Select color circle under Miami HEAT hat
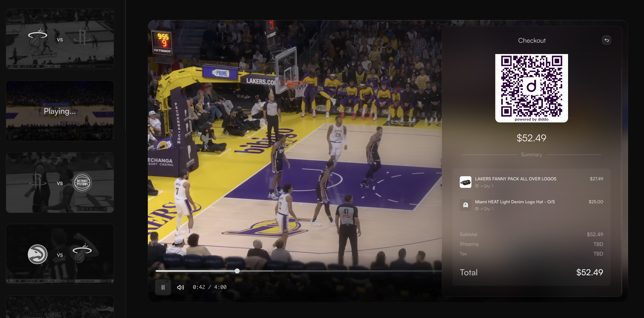Viewport: 644px width, 318px height. pyautogui.click(x=477, y=209)
